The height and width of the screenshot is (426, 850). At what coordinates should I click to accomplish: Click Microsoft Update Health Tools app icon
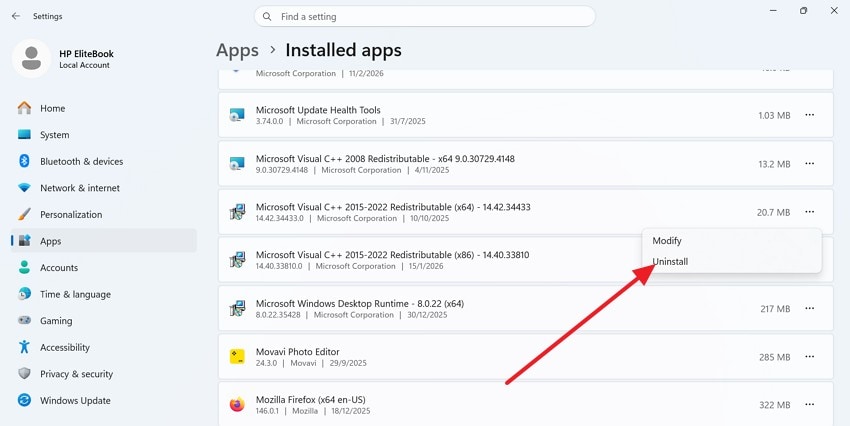point(237,115)
